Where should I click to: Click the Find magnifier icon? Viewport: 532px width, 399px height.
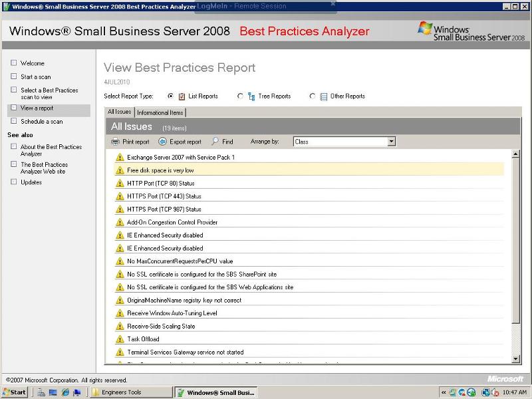[215, 142]
